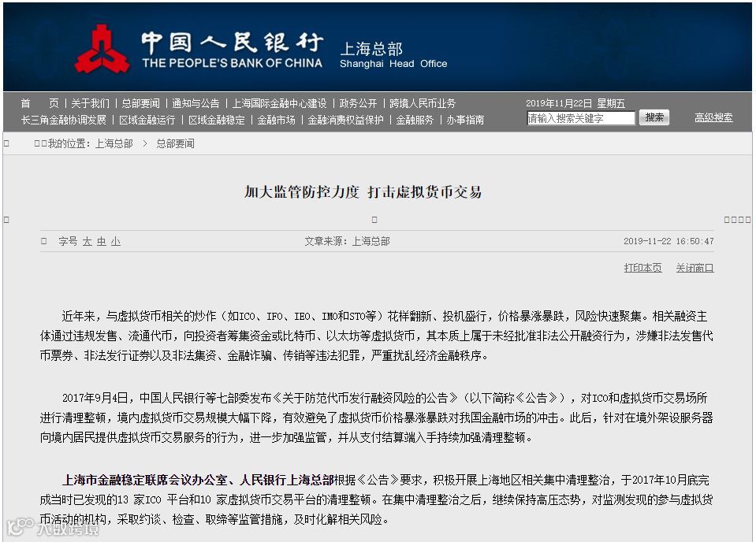Open the 区域金融运行 menu item
Viewport: 756px width, 542px height.
tap(147, 120)
